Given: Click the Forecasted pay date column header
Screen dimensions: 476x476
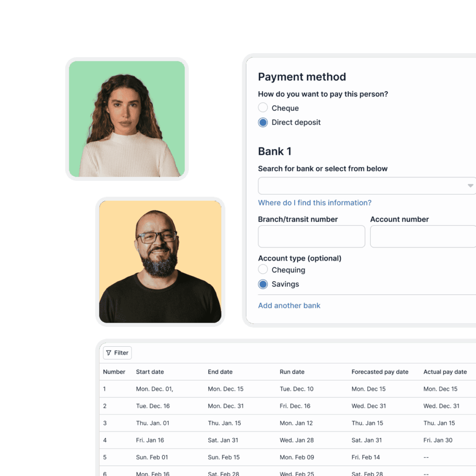Looking at the screenshot, I should point(380,372).
